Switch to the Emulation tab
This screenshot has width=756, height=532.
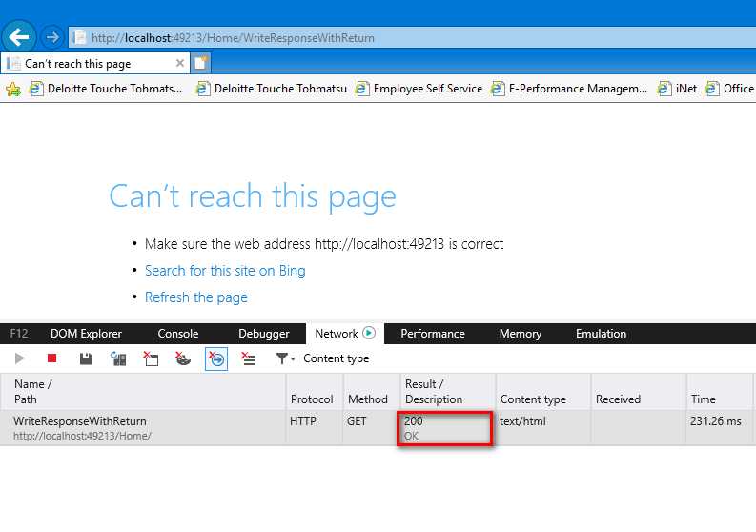tap(601, 334)
